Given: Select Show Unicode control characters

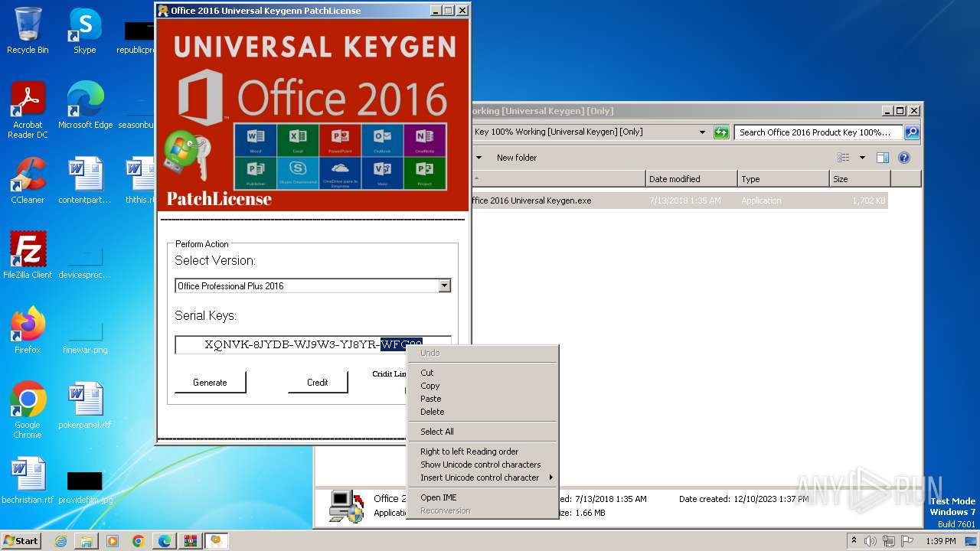Looking at the screenshot, I should pos(482,465).
